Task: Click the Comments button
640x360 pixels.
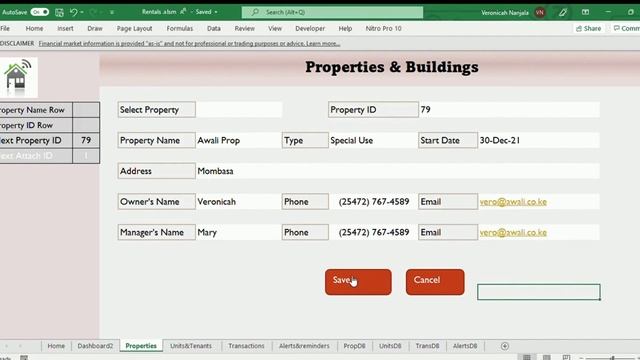Action: click(626, 29)
